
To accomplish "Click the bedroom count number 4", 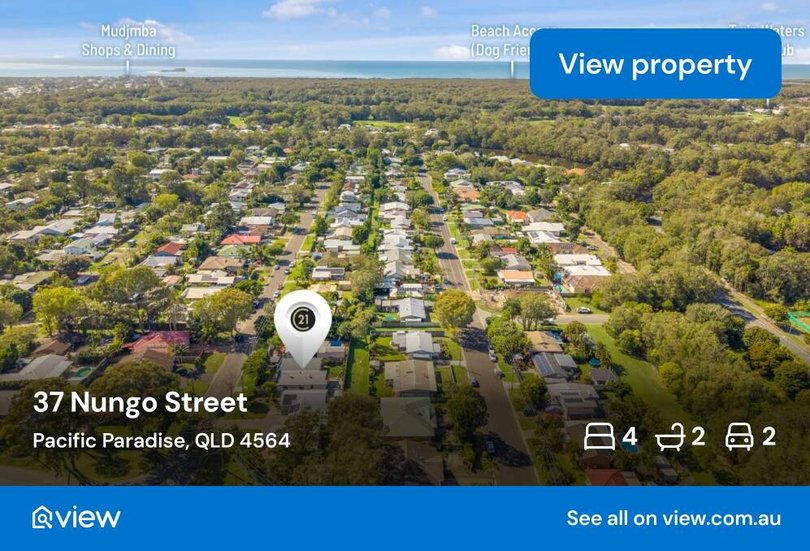I will point(629,437).
